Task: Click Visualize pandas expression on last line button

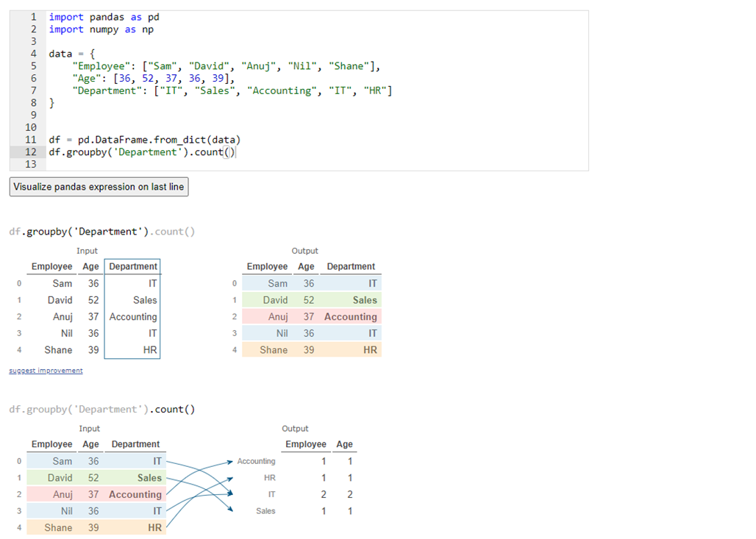Action: (x=99, y=187)
